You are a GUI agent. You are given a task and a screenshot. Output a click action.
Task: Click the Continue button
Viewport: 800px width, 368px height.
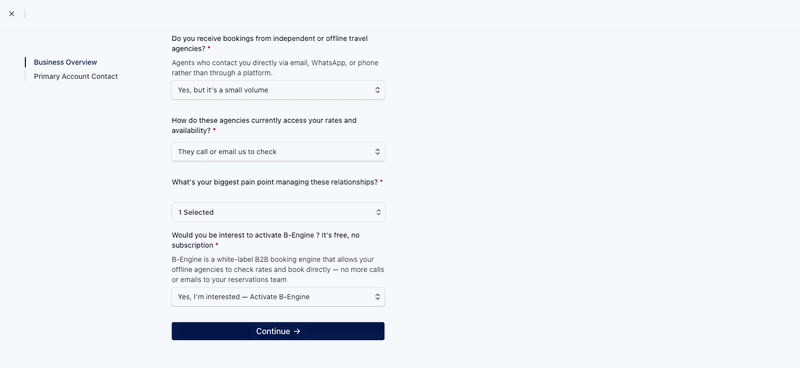(278, 331)
